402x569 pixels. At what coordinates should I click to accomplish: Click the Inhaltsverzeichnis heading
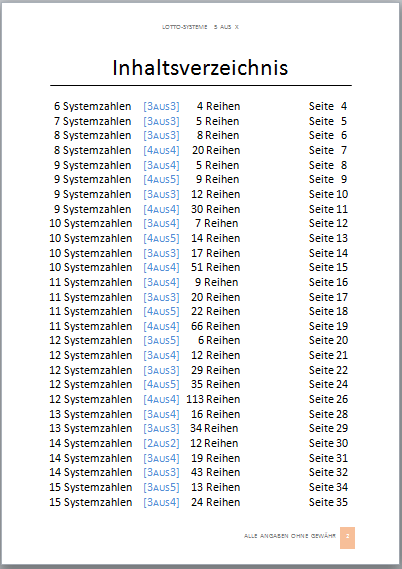(200, 68)
